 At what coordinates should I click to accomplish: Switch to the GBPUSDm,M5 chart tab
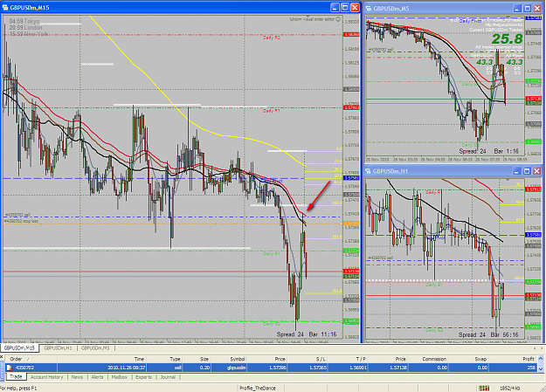(95, 348)
